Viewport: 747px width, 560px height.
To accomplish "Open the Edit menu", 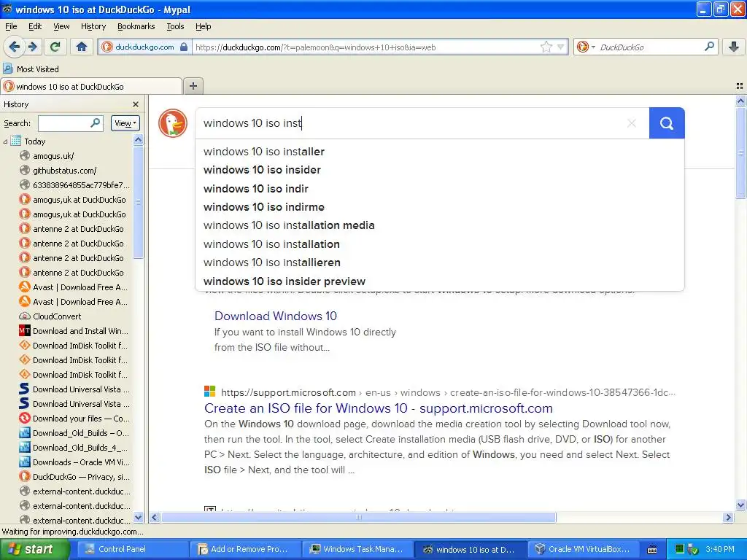I will 35,26.
